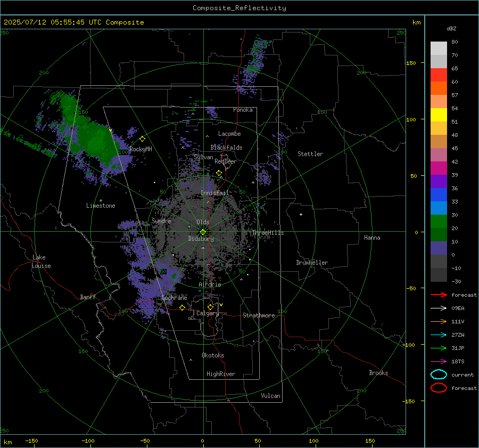This screenshot has height=448, width=479.
Task: Pick the yellow swatch in dBZ scale
Action: 439,115
